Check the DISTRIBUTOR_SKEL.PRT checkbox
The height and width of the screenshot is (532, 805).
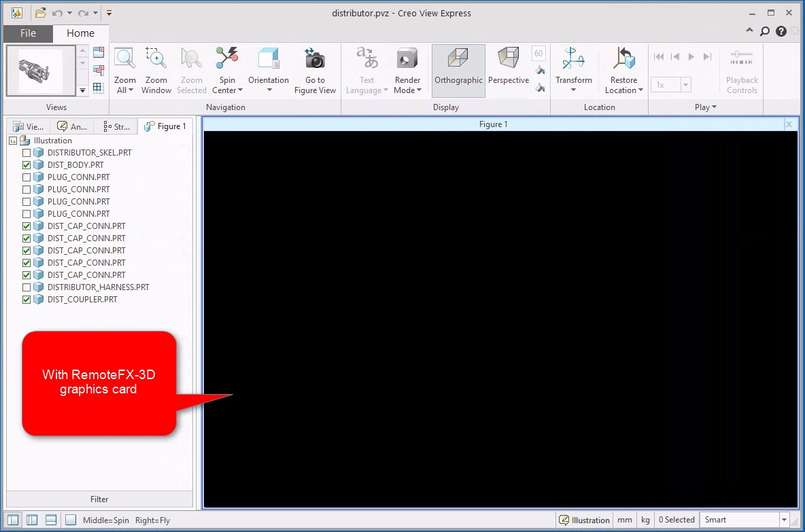(27, 153)
